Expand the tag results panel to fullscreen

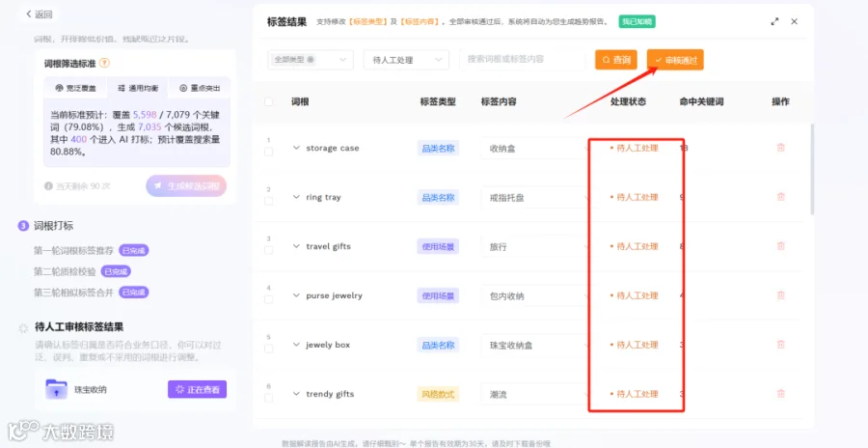coord(774,21)
